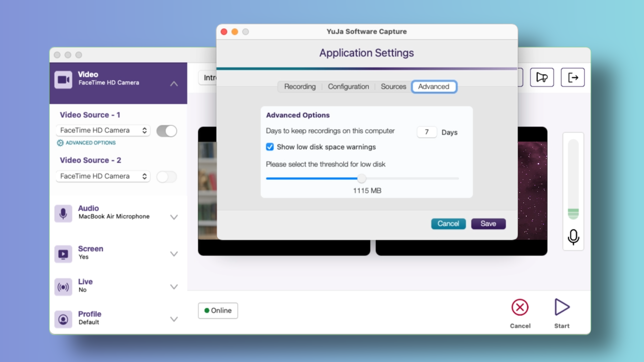Click the Video camera icon in sidebar
This screenshot has width=644, height=362.
pyautogui.click(x=63, y=80)
